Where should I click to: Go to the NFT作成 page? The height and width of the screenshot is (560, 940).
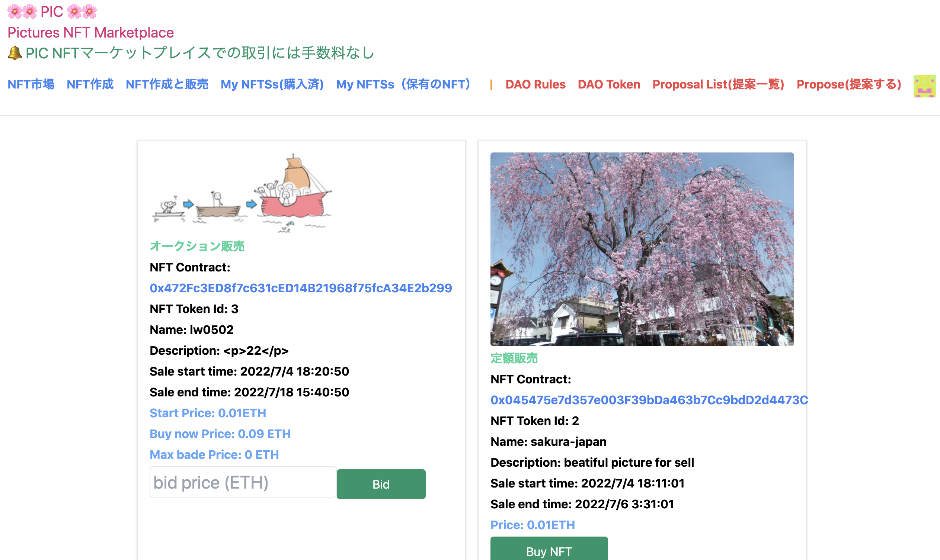pos(90,84)
